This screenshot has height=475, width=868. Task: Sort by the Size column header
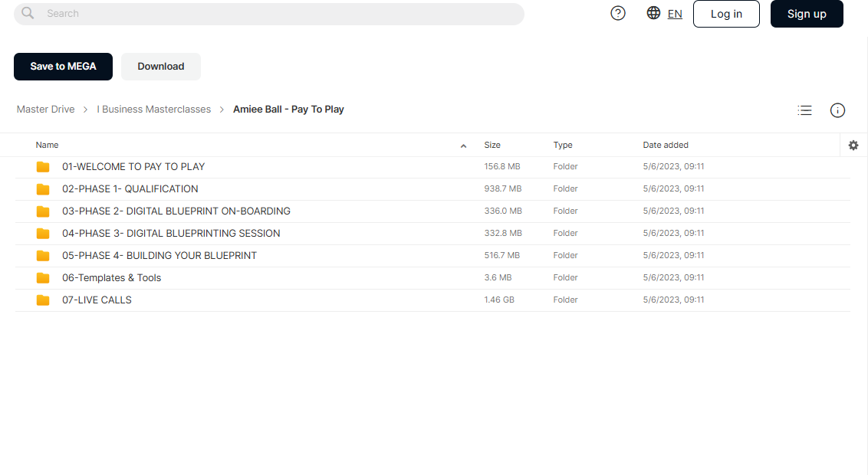tap(492, 145)
